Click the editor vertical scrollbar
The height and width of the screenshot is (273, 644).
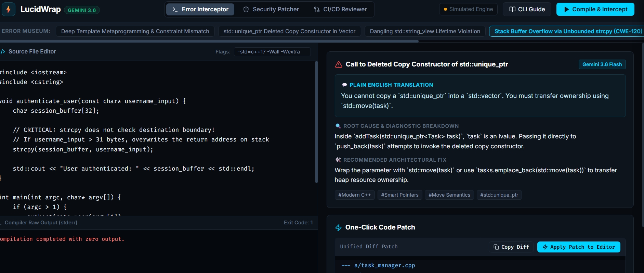coord(316,122)
